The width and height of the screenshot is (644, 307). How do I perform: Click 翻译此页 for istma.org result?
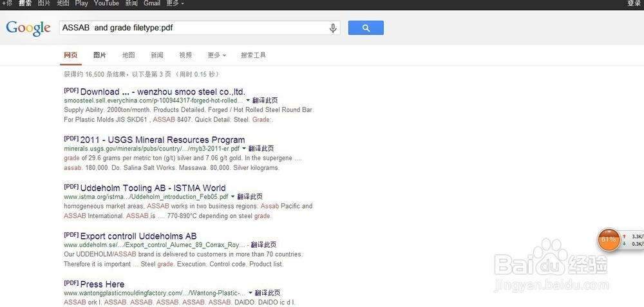250,196
